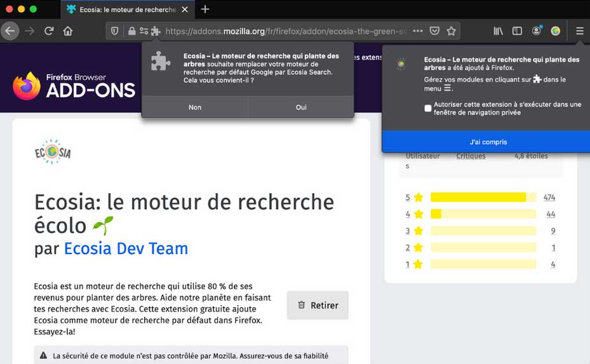Click the 2-star rating bar
590x364 pixels.
pos(483,248)
